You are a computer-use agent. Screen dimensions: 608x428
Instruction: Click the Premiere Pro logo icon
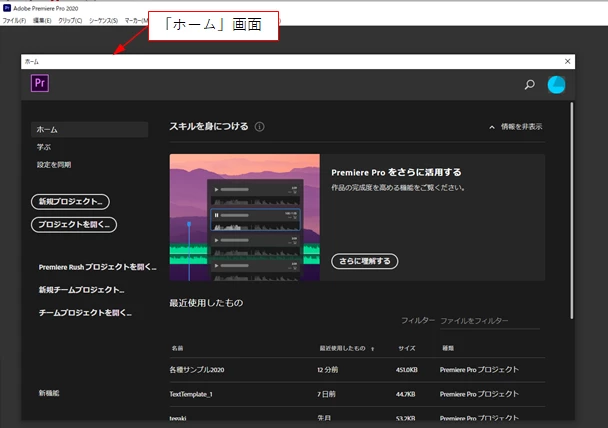point(40,83)
